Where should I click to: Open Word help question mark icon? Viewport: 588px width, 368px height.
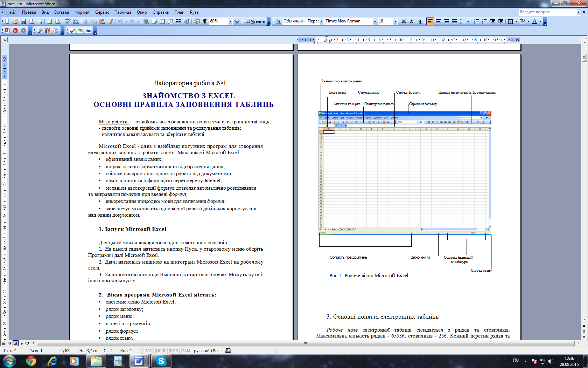[237, 21]
